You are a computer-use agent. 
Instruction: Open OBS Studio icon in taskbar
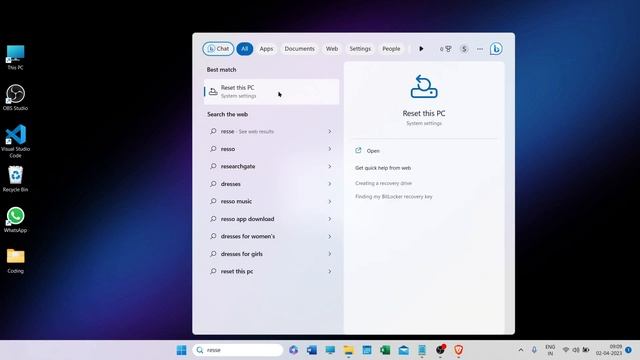[x=440, y=350]
